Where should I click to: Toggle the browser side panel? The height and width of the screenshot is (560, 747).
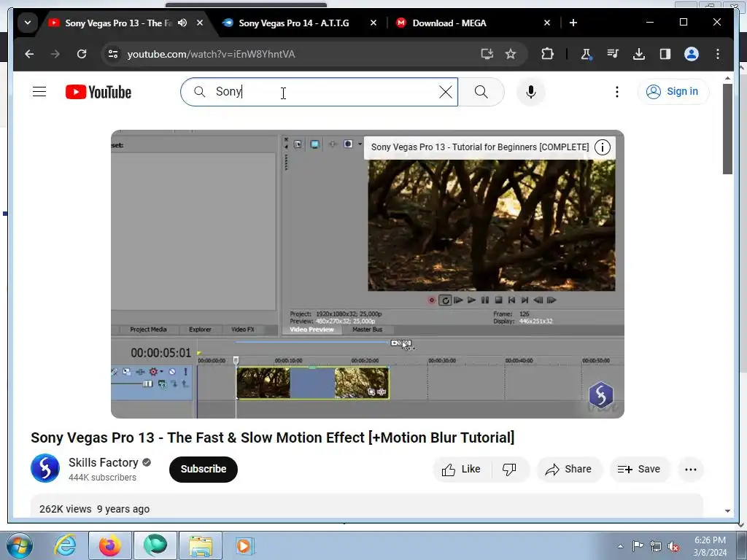[665, 54]
